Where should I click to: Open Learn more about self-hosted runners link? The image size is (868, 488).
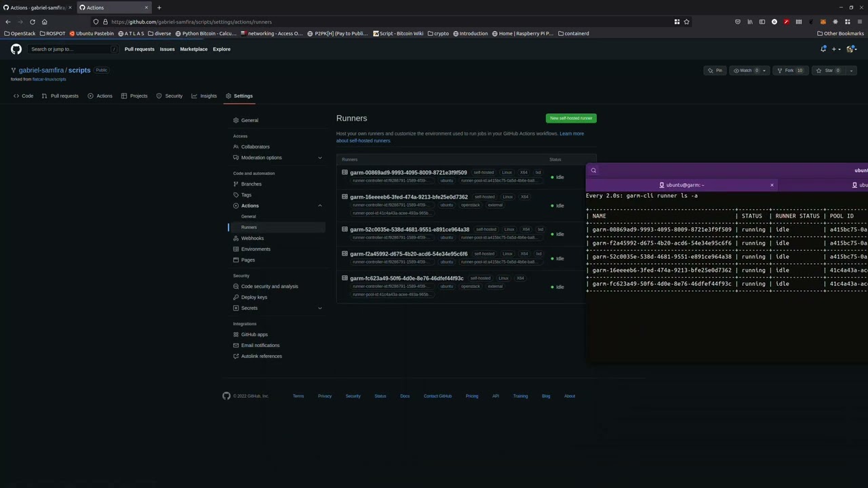[x=572, y=134]
